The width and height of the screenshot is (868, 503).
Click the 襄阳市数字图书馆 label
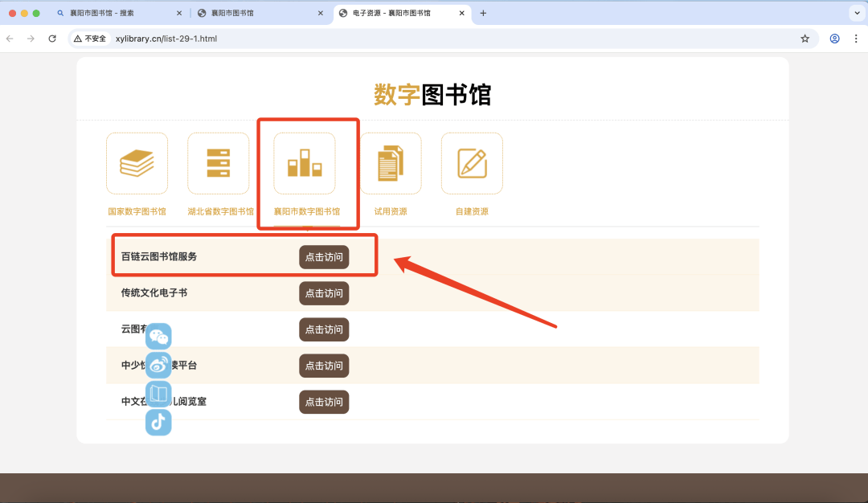(x=307, y=211)
